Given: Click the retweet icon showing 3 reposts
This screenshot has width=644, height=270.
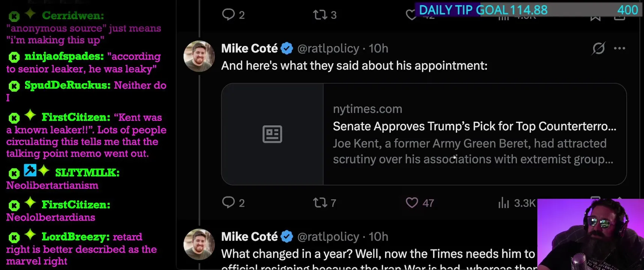Looking at the screenshot, I should 320,15.
